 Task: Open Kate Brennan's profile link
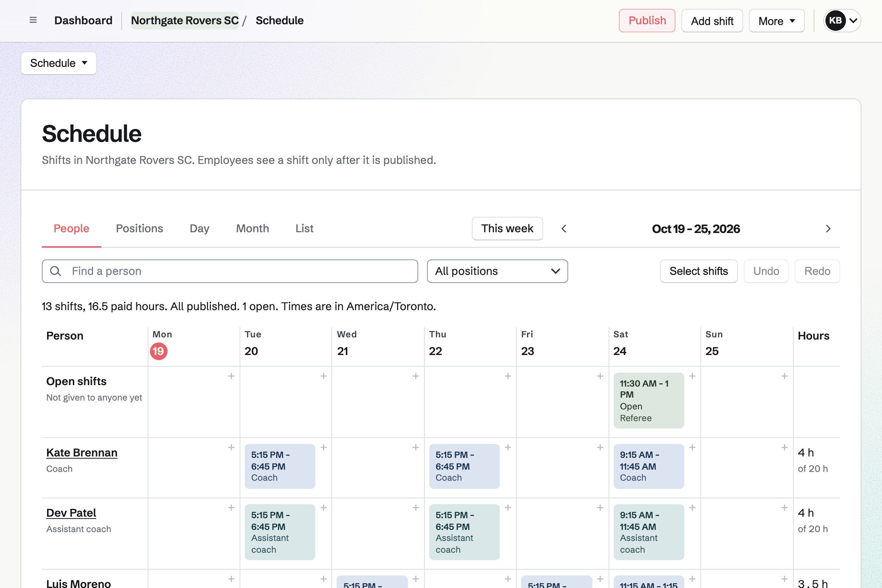pos(82,453)
